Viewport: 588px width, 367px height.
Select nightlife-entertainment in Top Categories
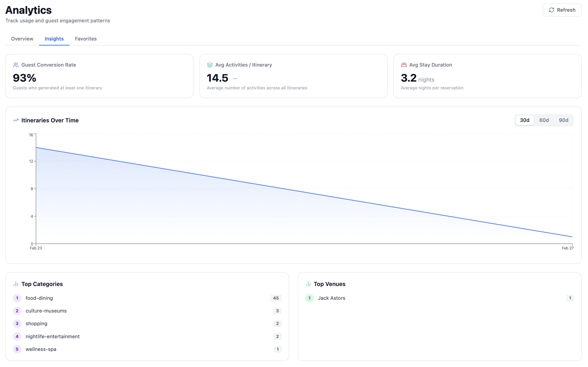tap(52, 337)
